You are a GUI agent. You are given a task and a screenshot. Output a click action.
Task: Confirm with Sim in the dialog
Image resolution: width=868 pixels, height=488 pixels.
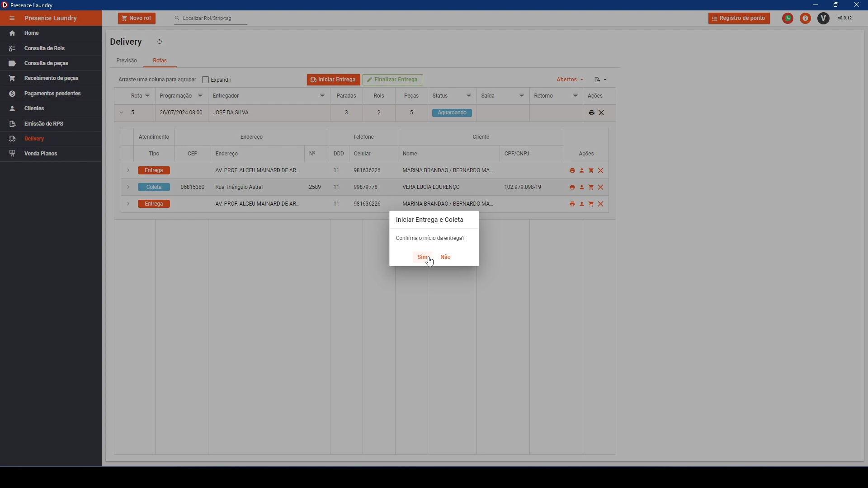click(x=423, y=257)
